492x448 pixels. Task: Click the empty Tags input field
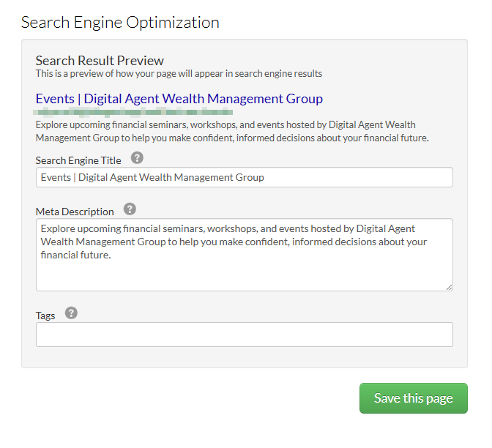tap(244, 335)
